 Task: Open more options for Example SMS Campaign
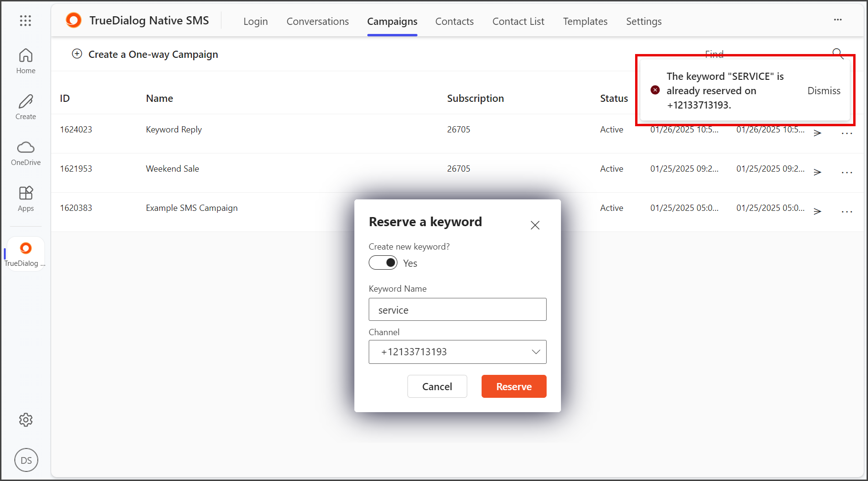coord(847,212)
